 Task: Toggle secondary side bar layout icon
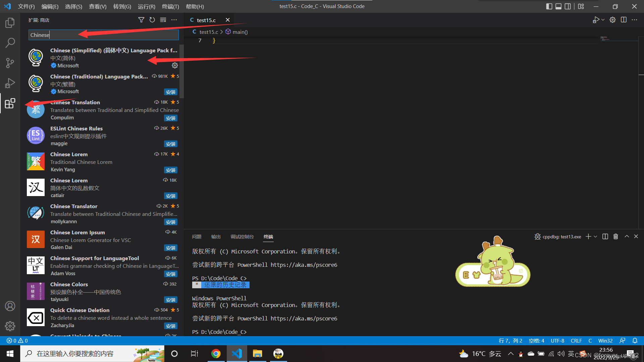tap(568, 6)
